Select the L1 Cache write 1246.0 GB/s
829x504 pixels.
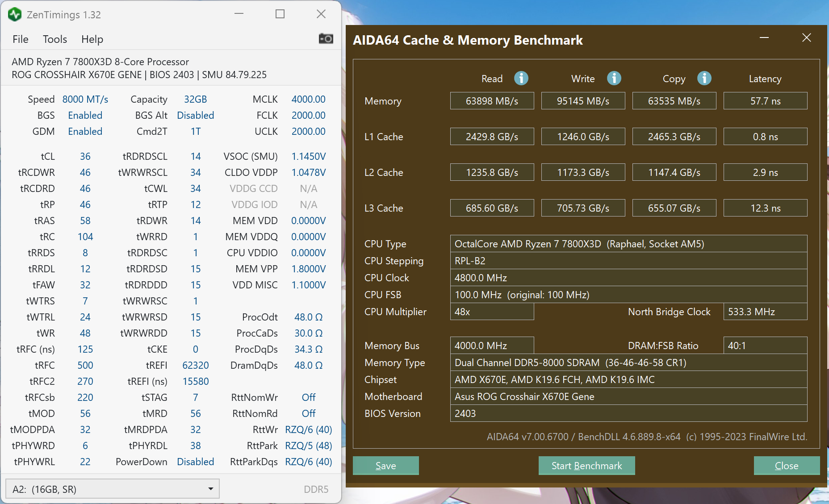[x=583, y=137]
